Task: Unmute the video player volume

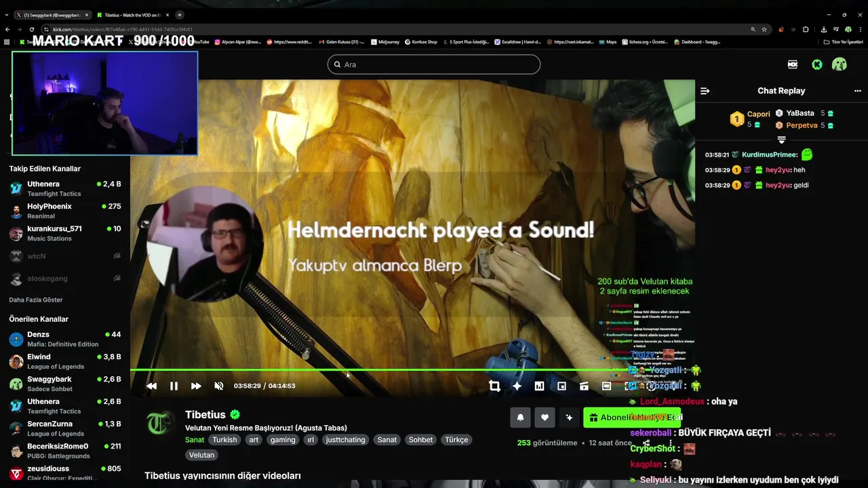Action: (x=218, y=386)
